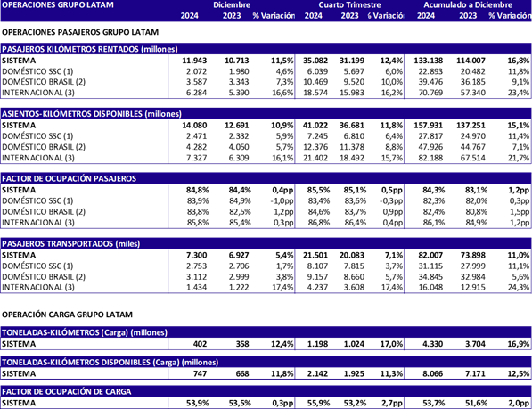Click the 24,3% international passengers variation cell
This screenshot has height=409, width=532.
(x=519, y=288)
